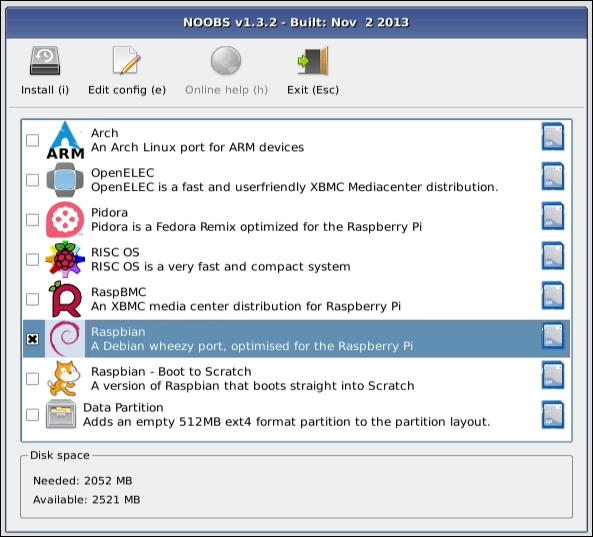The image size is (593, 537).
Task: Uncheck the Raspbian checkbox
Action: (x=33, y=339)
